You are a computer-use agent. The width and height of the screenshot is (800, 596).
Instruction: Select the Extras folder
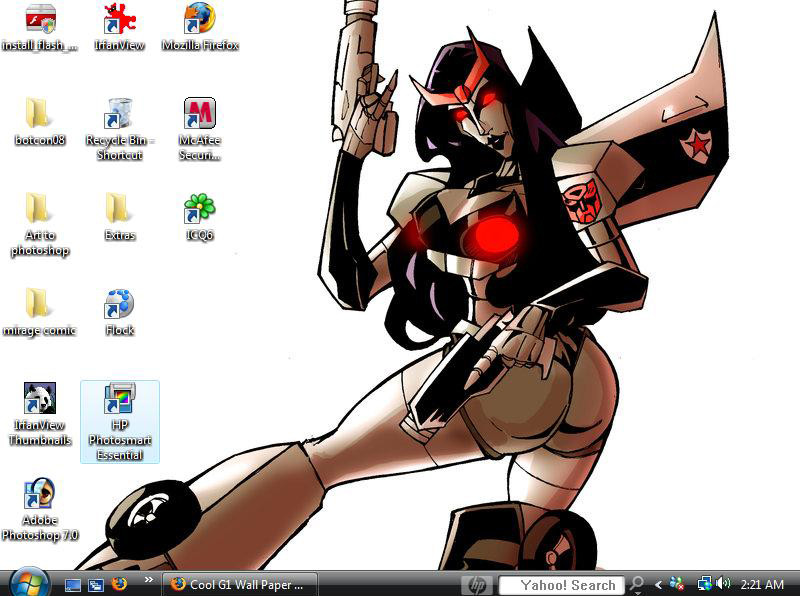(x=119, y=217)
